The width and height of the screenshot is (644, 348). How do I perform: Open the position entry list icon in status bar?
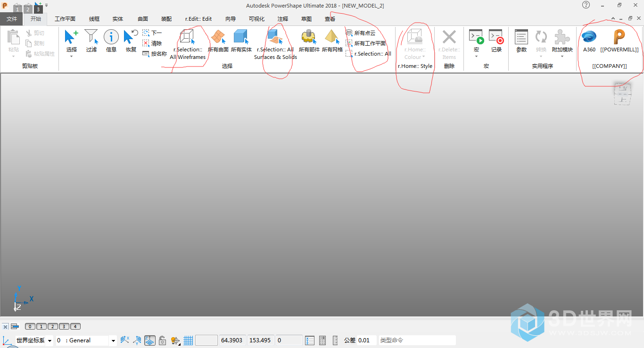(x=310, y=340)
